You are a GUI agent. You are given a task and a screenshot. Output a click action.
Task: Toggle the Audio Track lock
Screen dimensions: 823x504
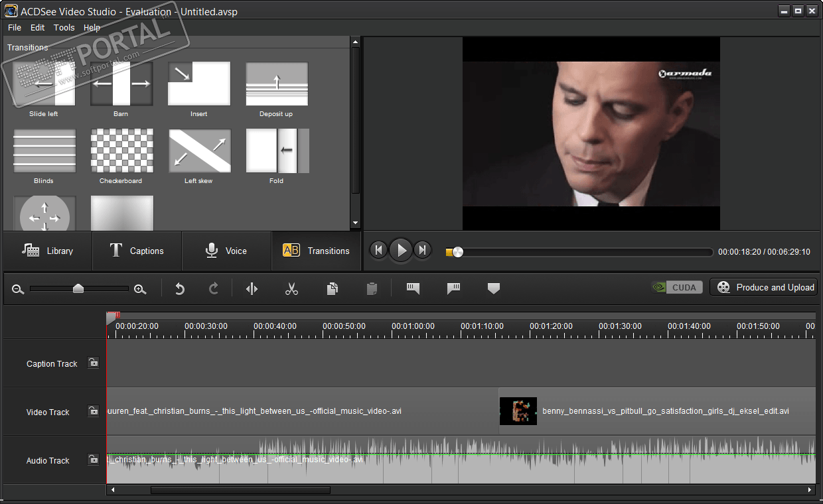tap(94, 460)
